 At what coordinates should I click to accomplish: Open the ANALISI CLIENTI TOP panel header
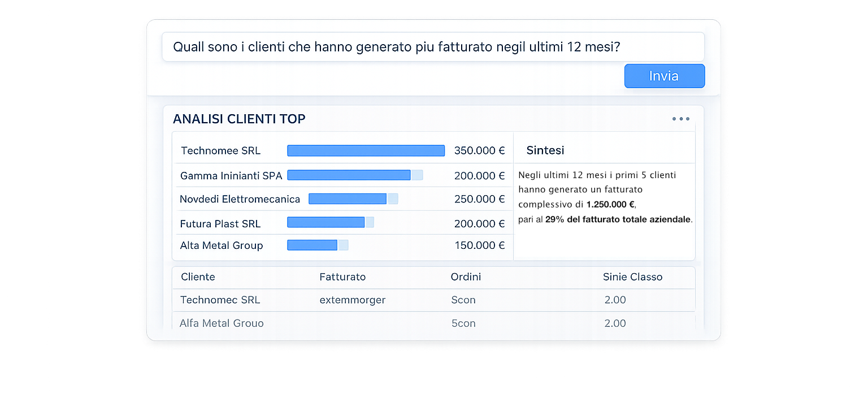239,119
